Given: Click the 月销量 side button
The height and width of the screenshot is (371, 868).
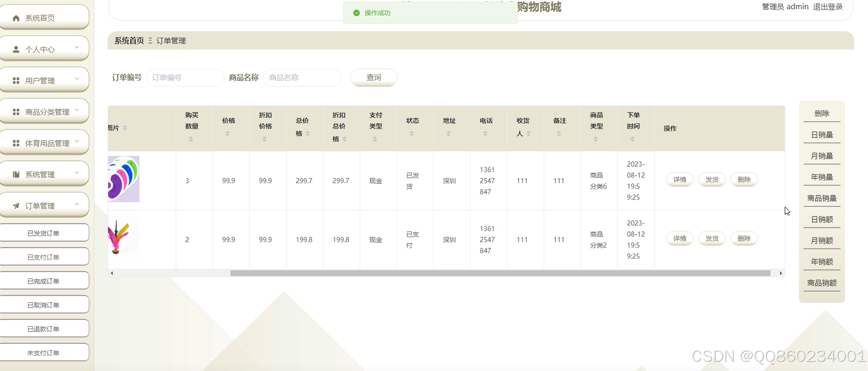Looking at the screenshot, I should click(x=822, y=156).
